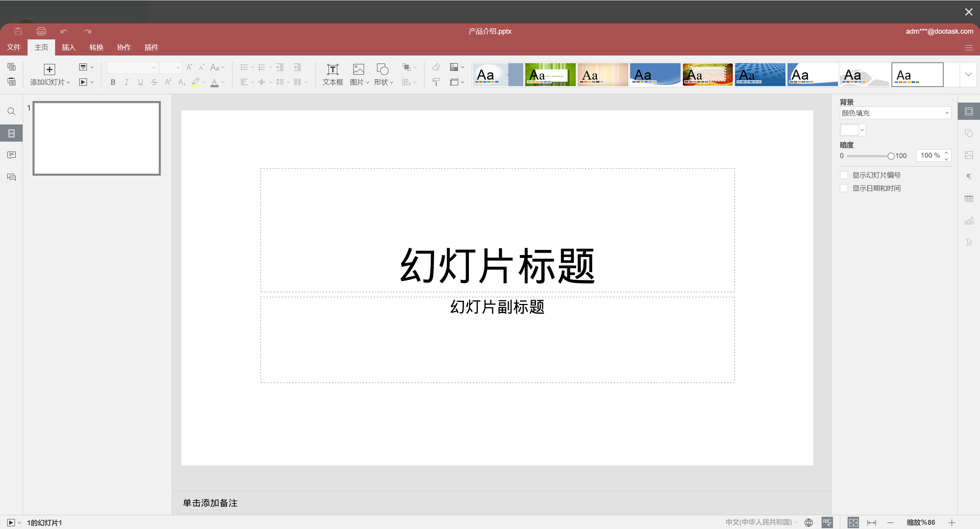Click fit to slide icon in status bar
This screenshot has height=529, width=980.
853,522
